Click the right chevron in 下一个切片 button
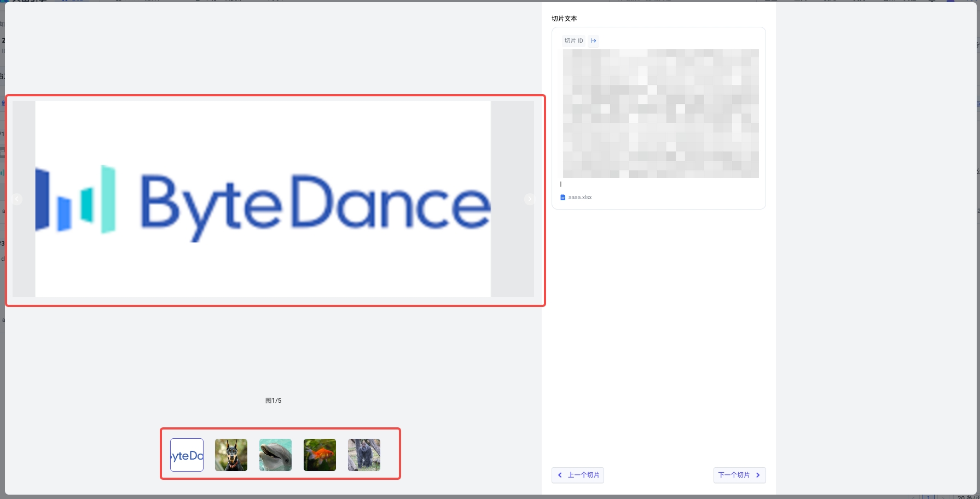 (758, 475)
